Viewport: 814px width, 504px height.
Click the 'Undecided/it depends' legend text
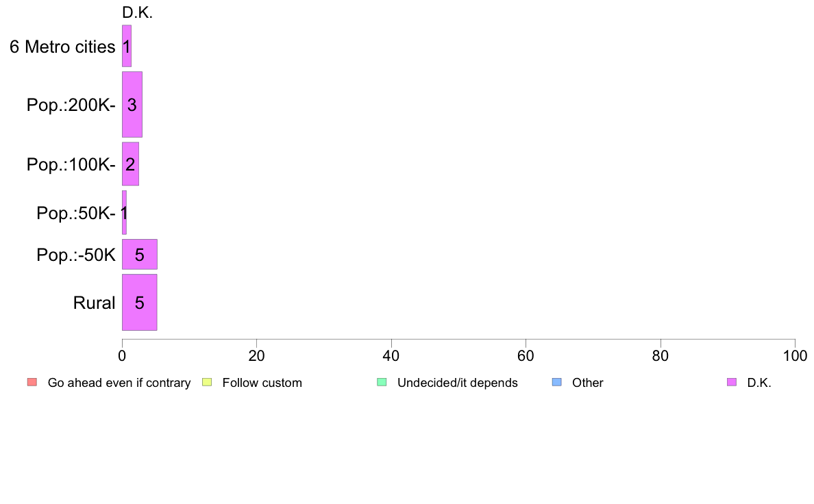(x=457, y=383)
